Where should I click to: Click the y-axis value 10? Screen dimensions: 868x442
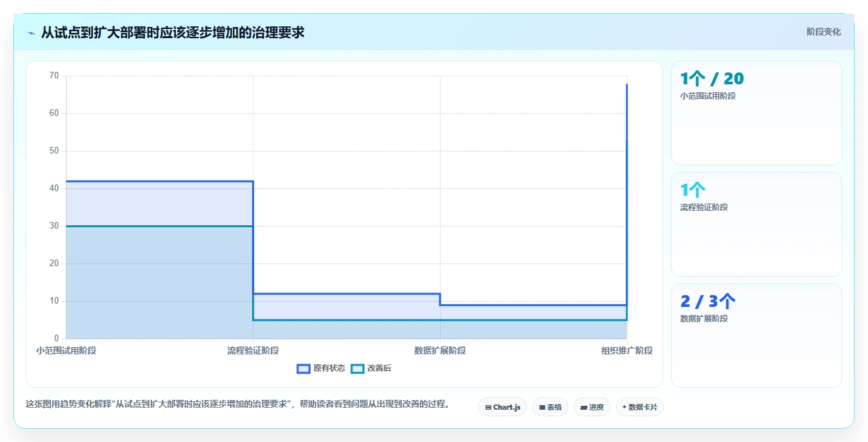click(54, 301)
